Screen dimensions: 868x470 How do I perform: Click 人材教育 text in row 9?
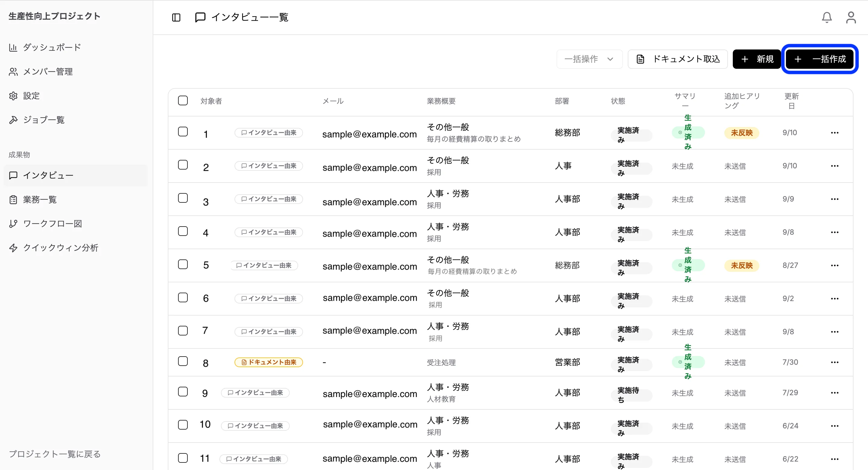441,399
